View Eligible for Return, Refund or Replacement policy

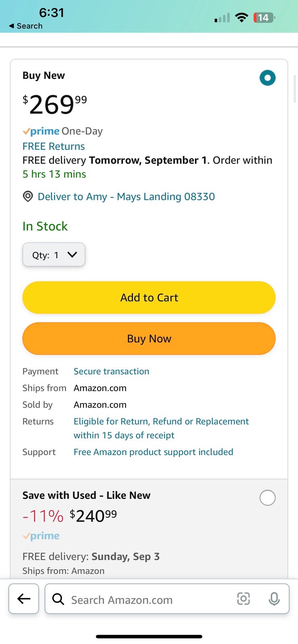[x=161, y=428]
